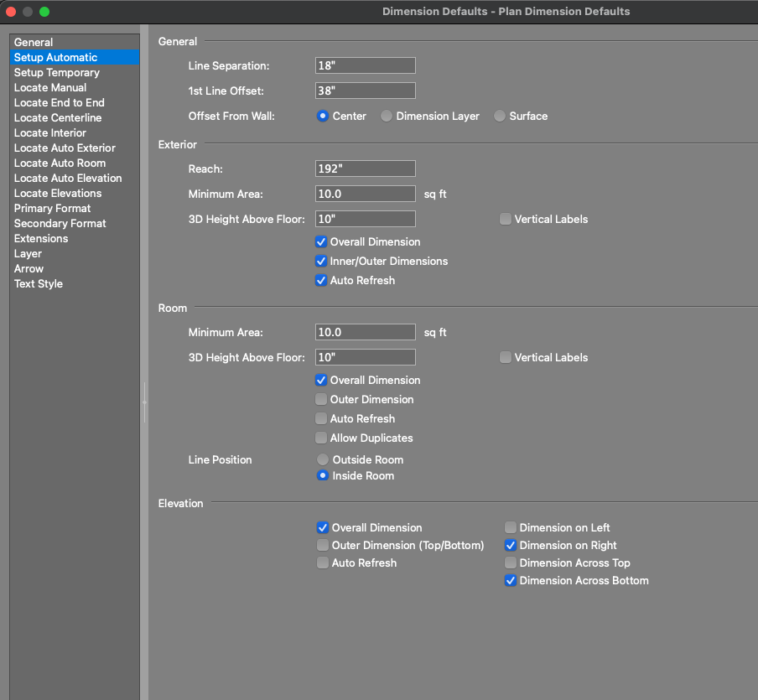
Task: Open the Setup Temporary panel
Action: click(x=56, y=72)
